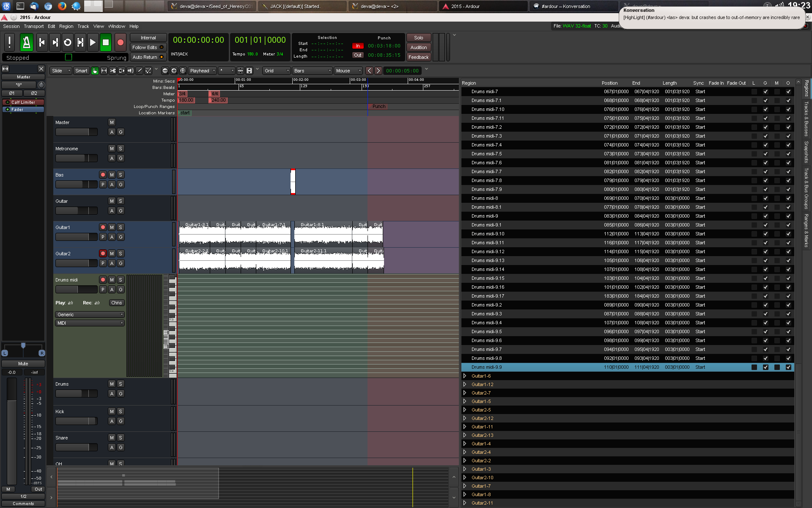Toggle G checkbox for Drums midi-7 region
Viewport: 812px width, 508px height.
coord(765,91)
